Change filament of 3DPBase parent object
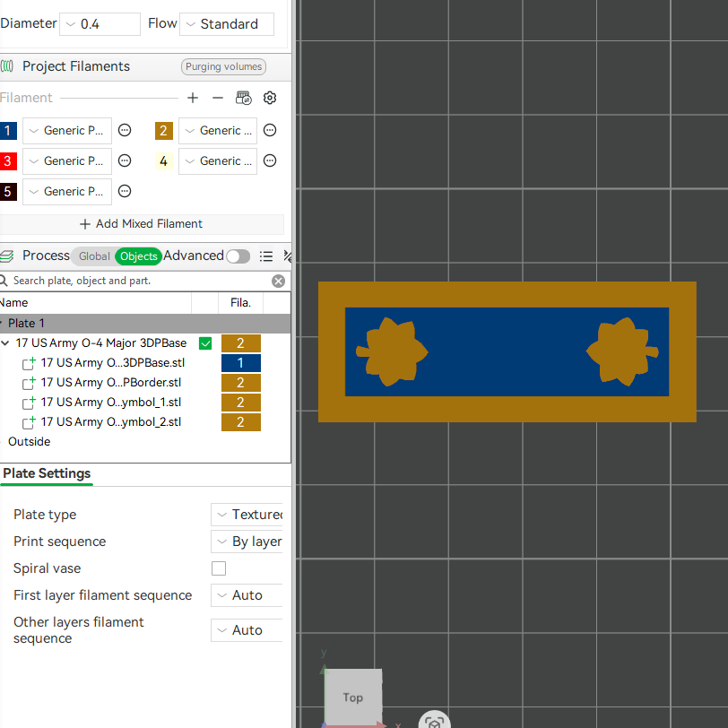Screen dimensions: 728x728 [240, 343]
